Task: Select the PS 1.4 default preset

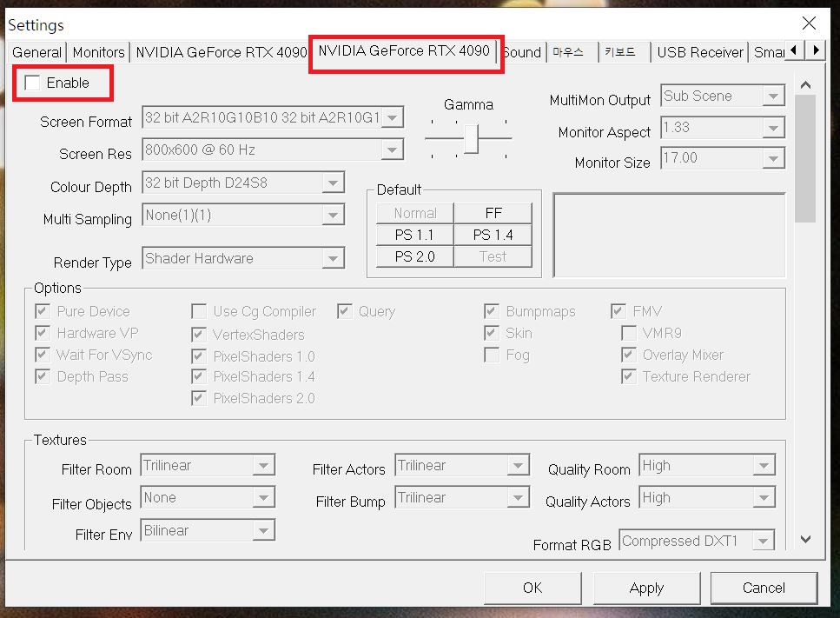Action: pyautogui.click(x=493, y=235)
